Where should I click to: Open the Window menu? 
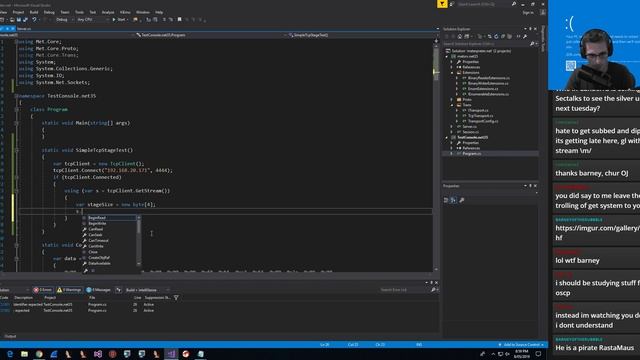tap(143, 12)
